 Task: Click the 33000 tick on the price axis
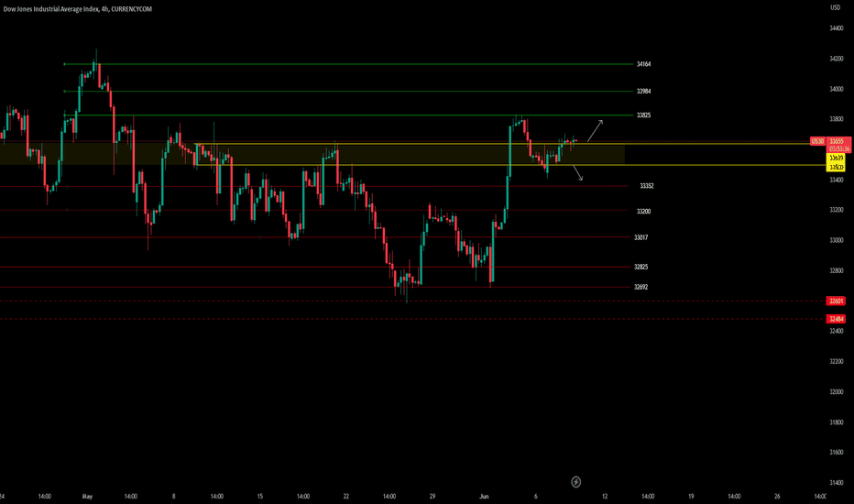(836, 240)
